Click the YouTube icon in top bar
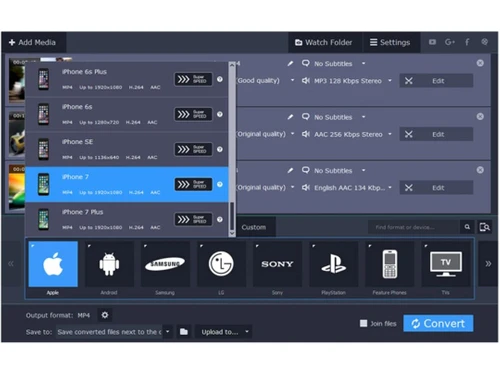Viewport: 500px width, 375px height. pos(432,42)
